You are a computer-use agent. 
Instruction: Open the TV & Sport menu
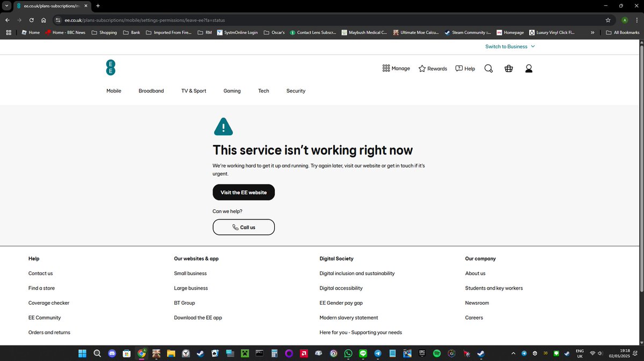tap(194, 91)
